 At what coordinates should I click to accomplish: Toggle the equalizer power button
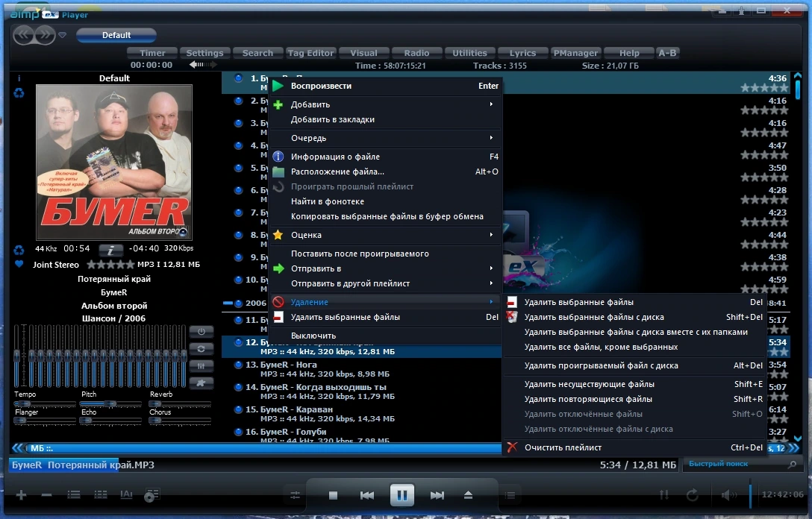[x=201, y=331]
